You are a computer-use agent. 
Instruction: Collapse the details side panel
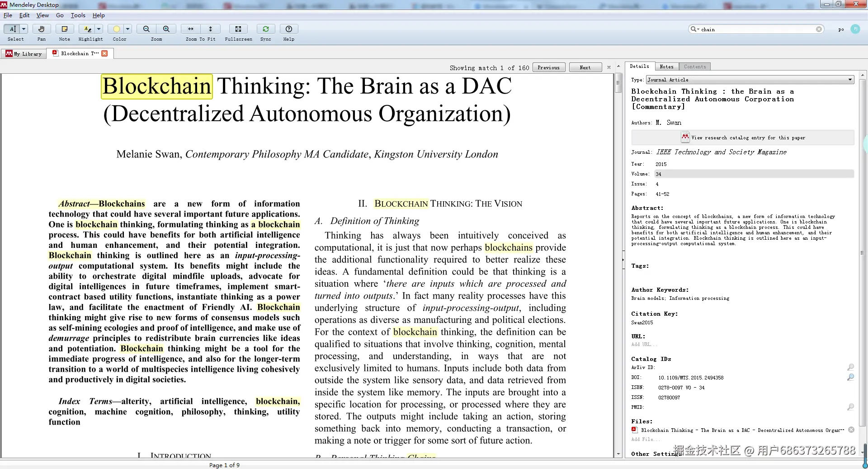click(x=623, y=260)
